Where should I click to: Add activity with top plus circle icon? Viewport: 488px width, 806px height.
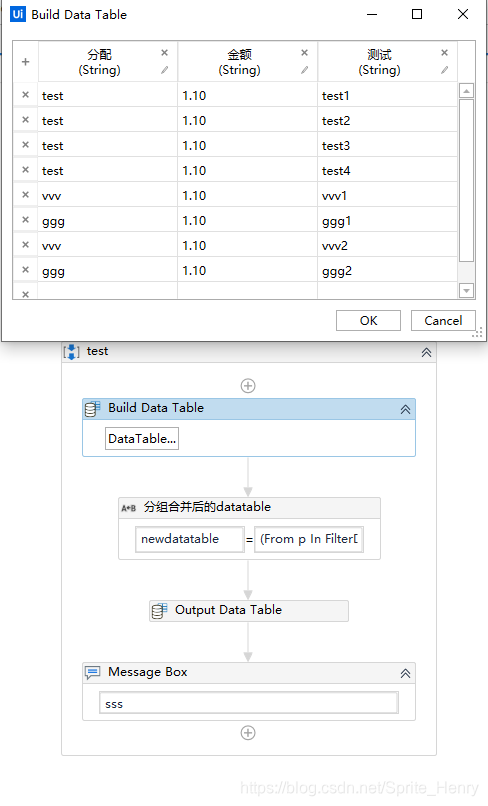248,386
